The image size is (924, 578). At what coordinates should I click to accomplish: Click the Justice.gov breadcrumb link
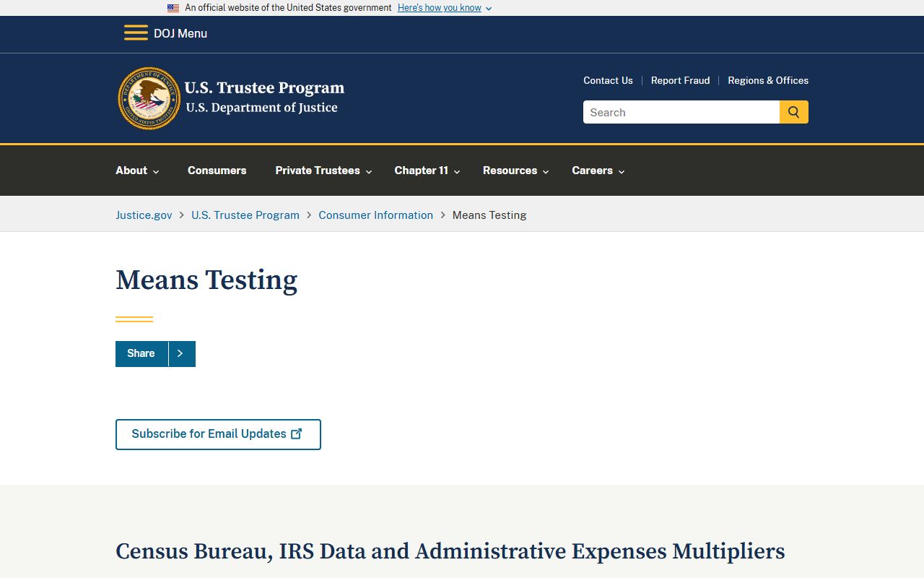point(144,215)
